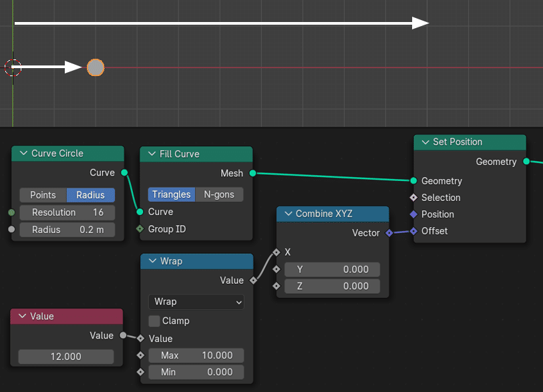Click the Value field showing 12.000

click(66, 357)
